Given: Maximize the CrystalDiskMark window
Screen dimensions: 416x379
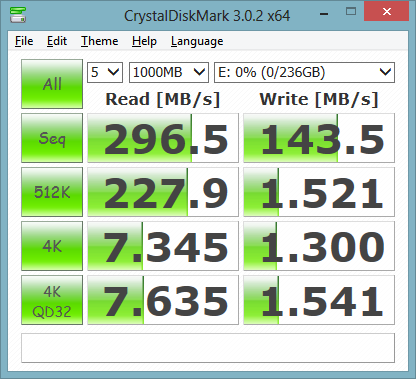Looking at the screenshot, I should (x=351, y=12).
